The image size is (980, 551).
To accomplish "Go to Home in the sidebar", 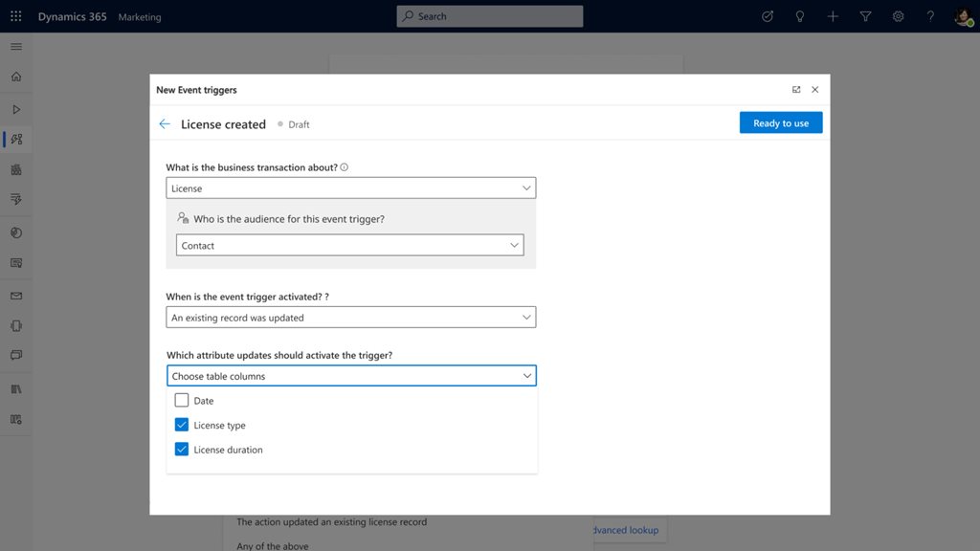I will coord(16,77).
